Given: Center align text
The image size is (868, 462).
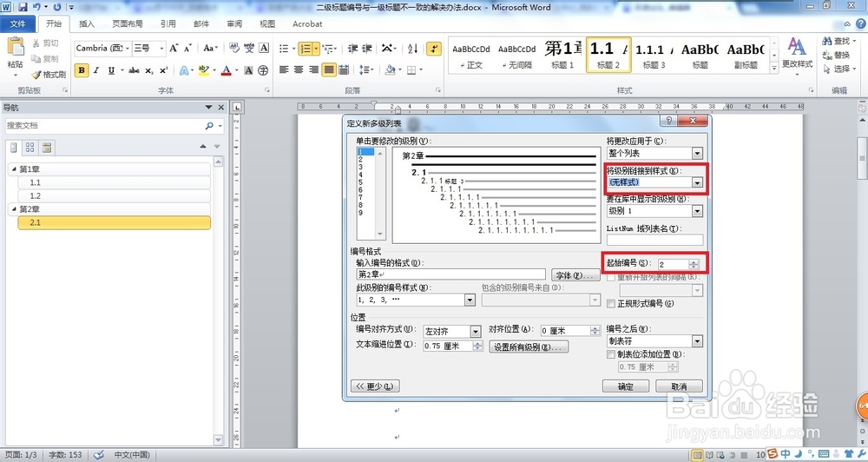Looking at the screenshot, I should tap(299, 69).
